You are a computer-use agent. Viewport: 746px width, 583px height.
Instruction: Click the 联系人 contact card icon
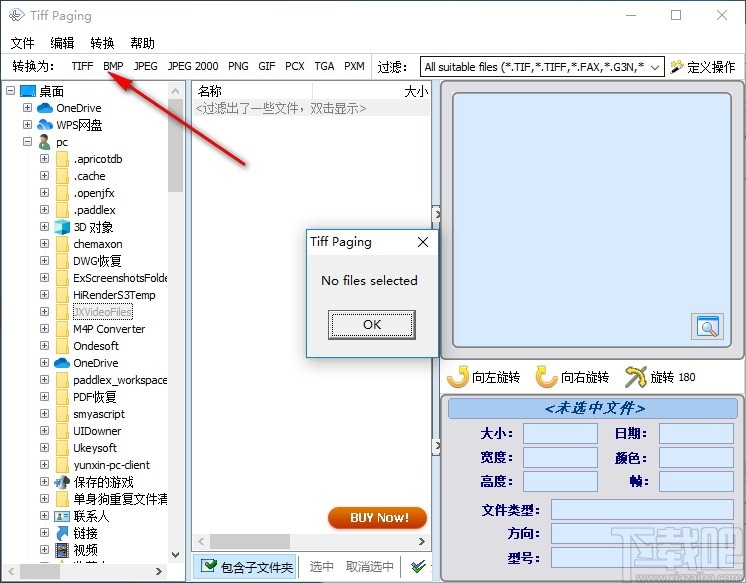coord(62,516)
